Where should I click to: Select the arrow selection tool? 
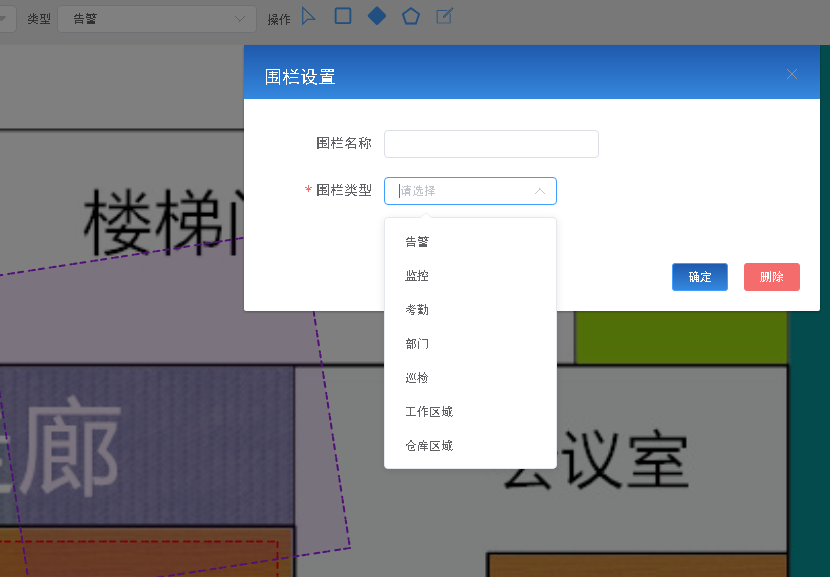click(x=308, y=16)
